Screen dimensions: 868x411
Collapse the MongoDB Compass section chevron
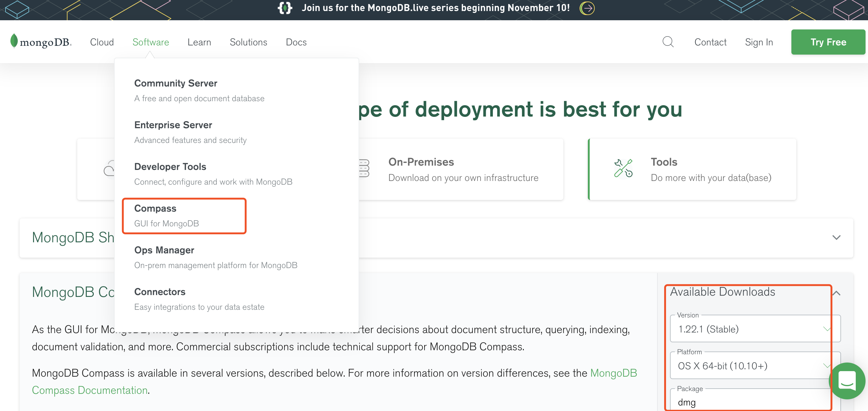tap(836, 293)
